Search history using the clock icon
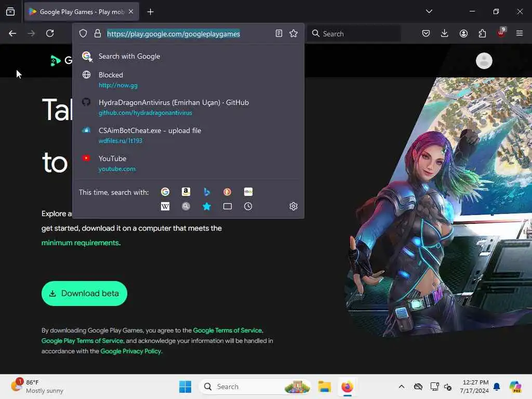Image resolution: width=532 pixels, height=399 pixels. pos(248,207)
